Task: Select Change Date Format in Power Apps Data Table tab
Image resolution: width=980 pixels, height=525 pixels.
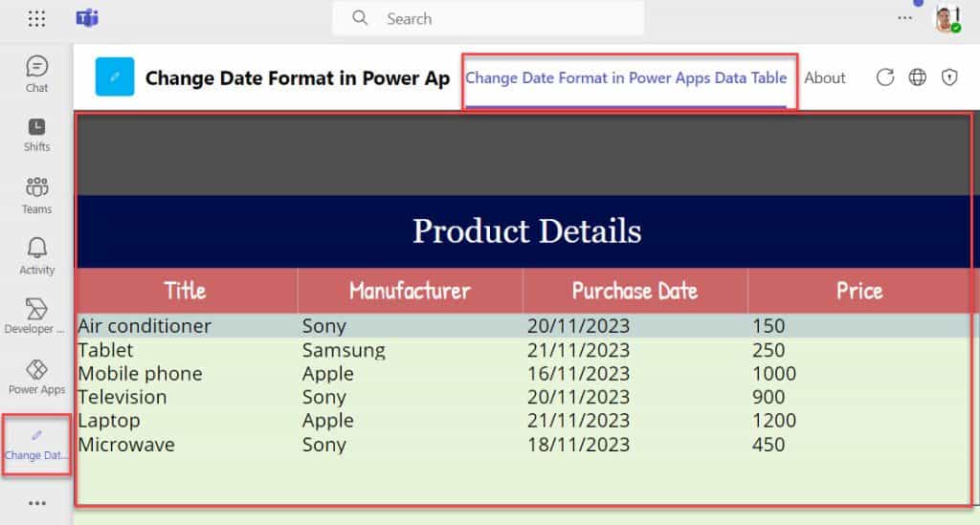Action: click(626, 78)
